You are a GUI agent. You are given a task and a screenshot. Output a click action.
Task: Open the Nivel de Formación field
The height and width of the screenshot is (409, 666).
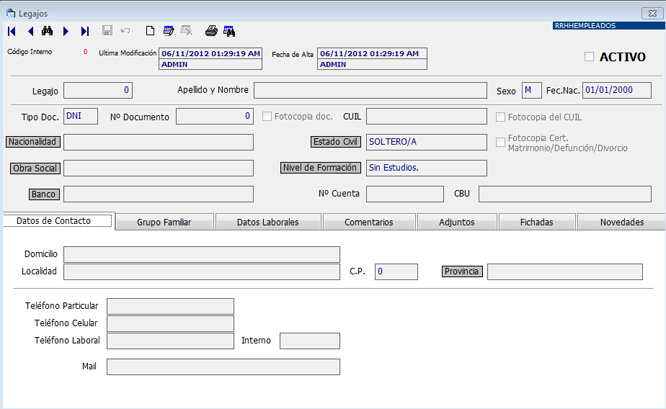tap(426, 168)
